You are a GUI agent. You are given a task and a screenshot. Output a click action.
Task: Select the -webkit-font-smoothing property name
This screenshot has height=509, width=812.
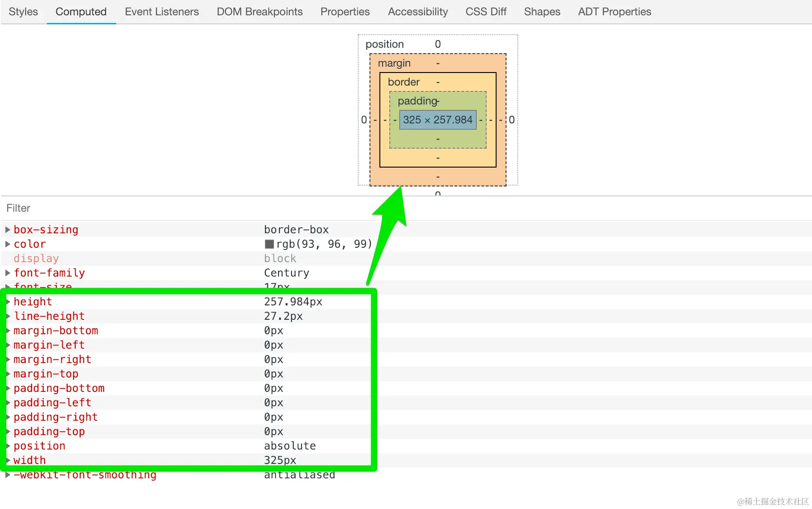point(85,475)
